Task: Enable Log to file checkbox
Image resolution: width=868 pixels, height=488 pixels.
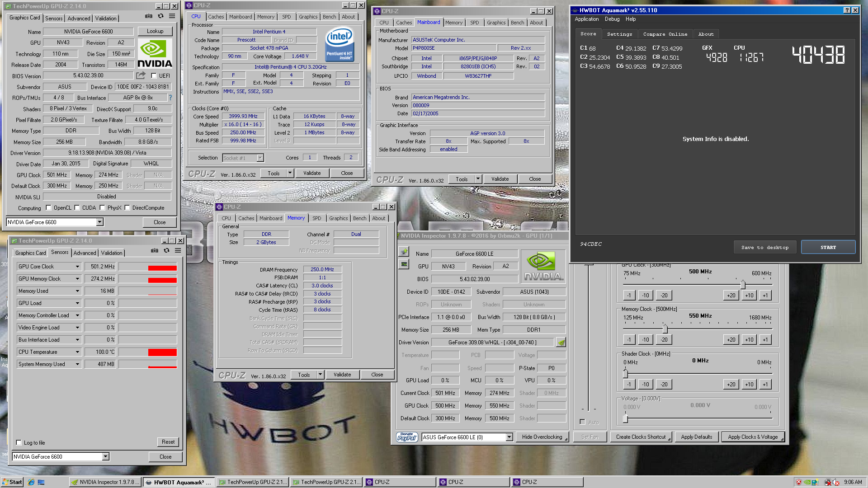Action: tap(19, 443)
